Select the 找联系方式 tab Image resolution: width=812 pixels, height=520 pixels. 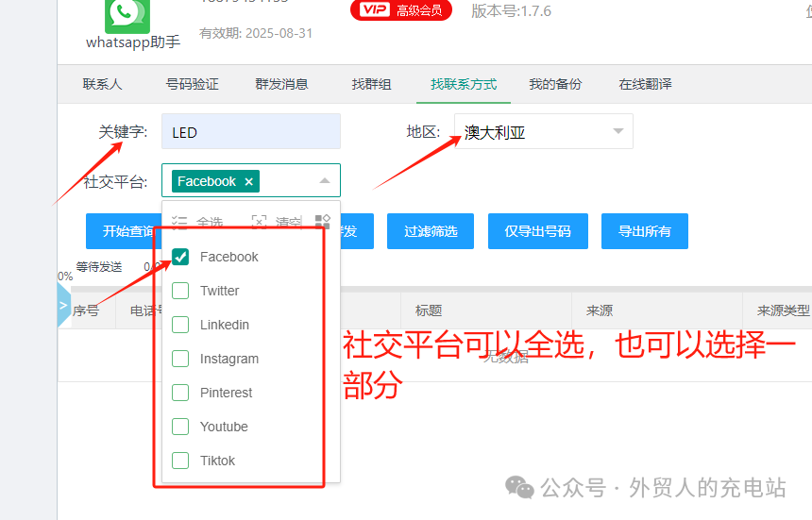pyautogui.click(x=464, y=84)
